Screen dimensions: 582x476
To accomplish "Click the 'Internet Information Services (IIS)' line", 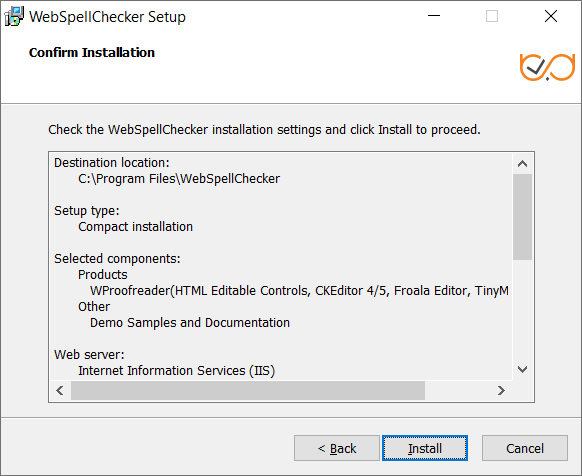I will (x=176, y=371).
